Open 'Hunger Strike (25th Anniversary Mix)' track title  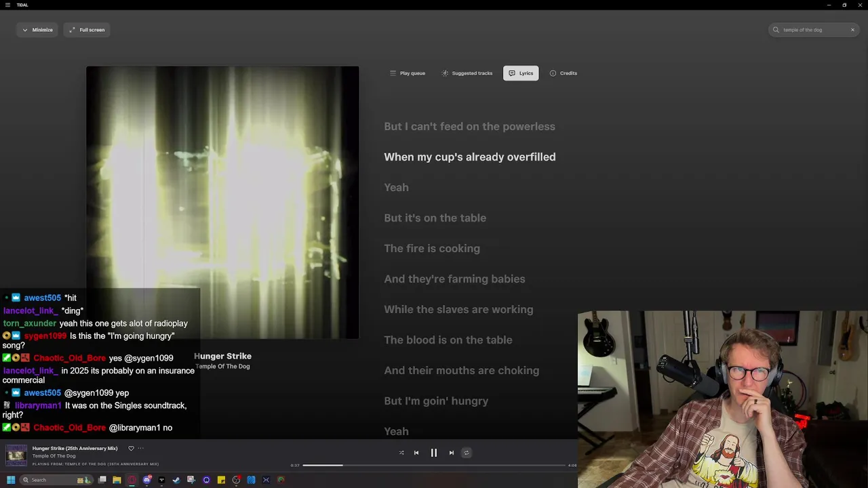tap(75, 448)
